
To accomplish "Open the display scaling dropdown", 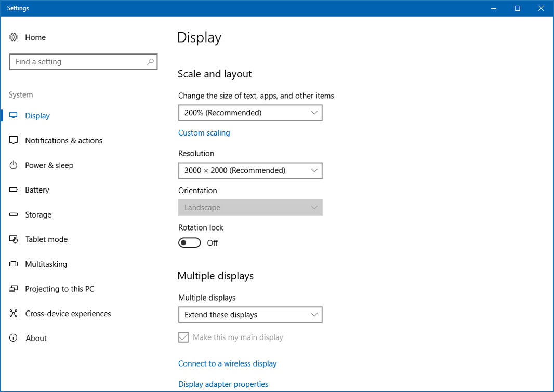I will [250, 113].
